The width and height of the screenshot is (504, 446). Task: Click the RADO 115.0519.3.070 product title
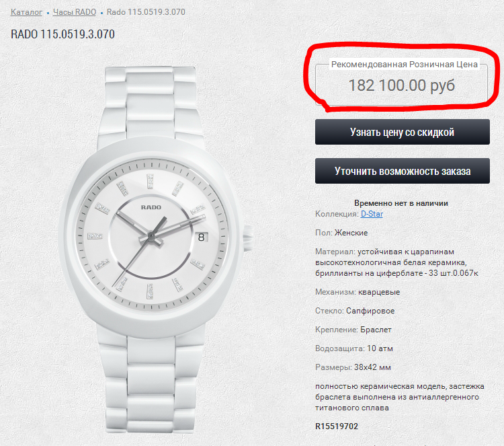[62, 34]
